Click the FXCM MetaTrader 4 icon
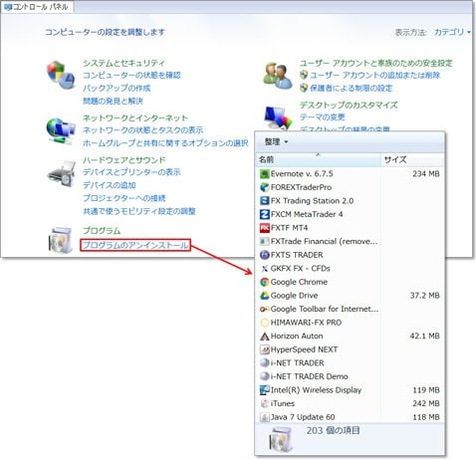The height and width of the screenshot is (459, 476). click(x=265, y=214)
